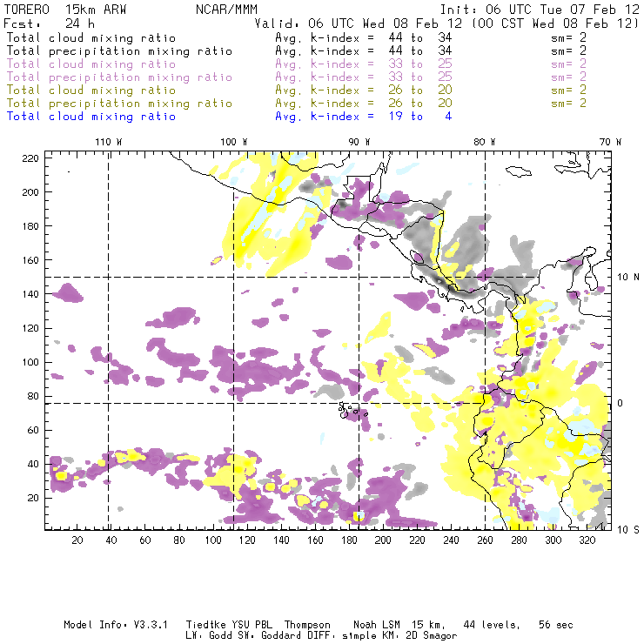This screenshot has width=644, height=644.
Task: Click "90 W" longitude label
Action: 359,142
